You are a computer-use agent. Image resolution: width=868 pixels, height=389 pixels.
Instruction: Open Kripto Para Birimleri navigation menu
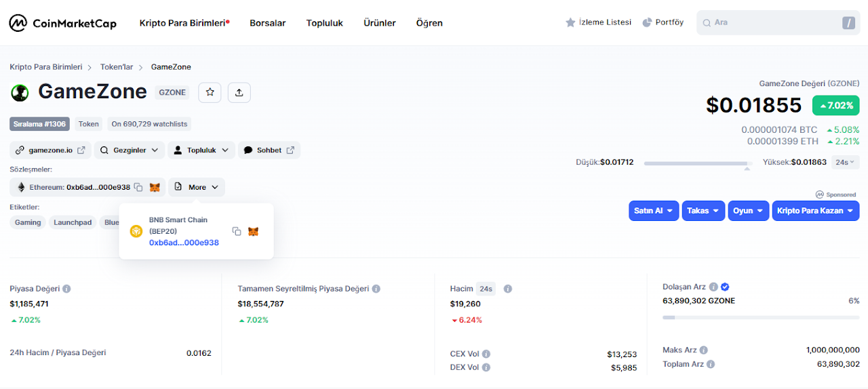[x=184, y=23]
